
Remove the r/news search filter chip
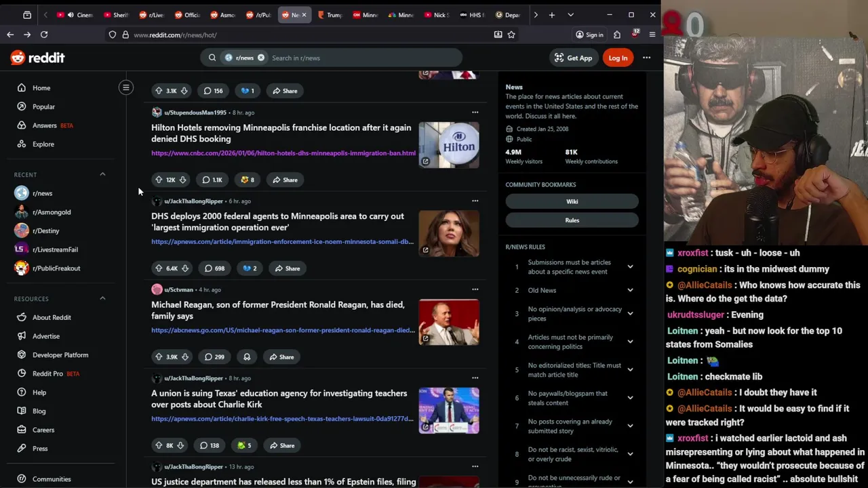(261, 58)
